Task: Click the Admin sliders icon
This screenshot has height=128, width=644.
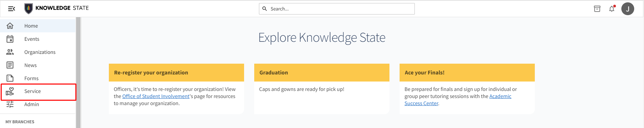Action: click(x=10, y=104)
